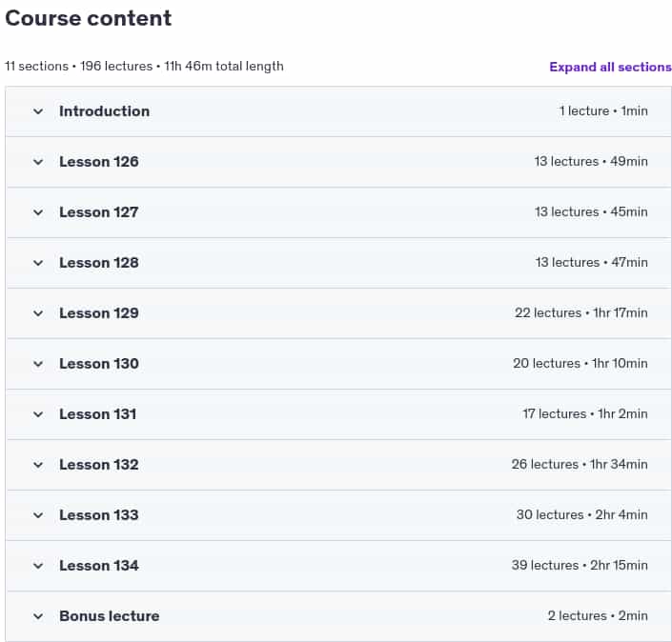The width and height of the screenshot is (672, 642).
Task: Expand Lesson 130 chevron arrow
Action: click(x=38, y=364)
